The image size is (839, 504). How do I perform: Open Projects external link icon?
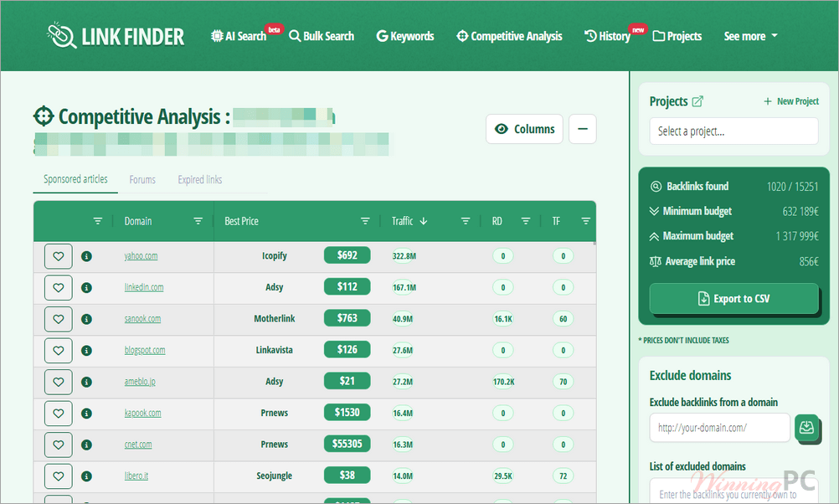tap(697, 101)
